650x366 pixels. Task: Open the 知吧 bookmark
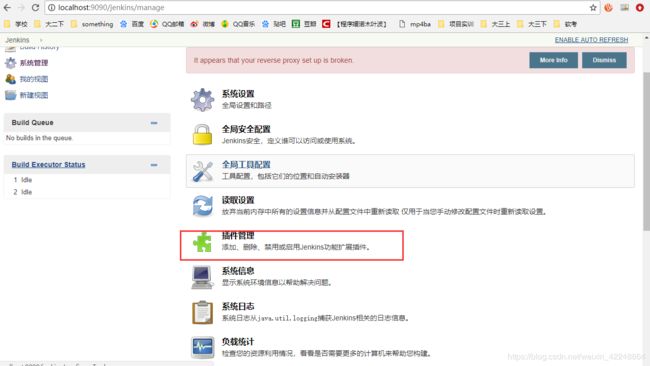coord(274,24)
